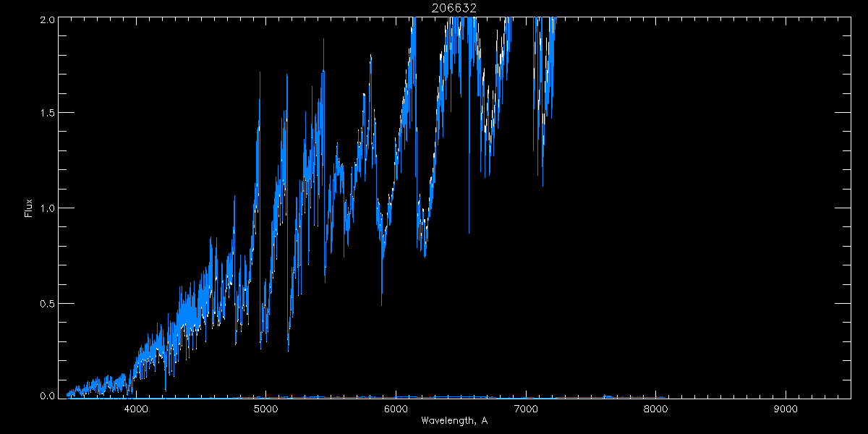
Task: Click the 'Wavelength, A' axis label
Action: (x=454, y=422)
